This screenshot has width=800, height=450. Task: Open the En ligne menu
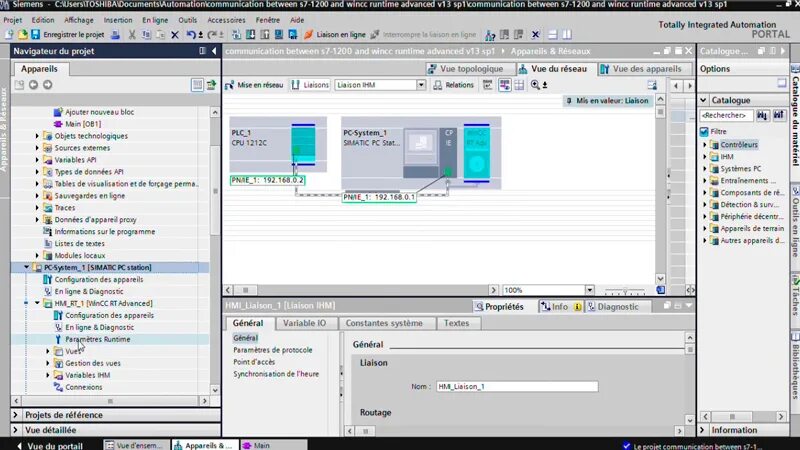coord(155,20)
